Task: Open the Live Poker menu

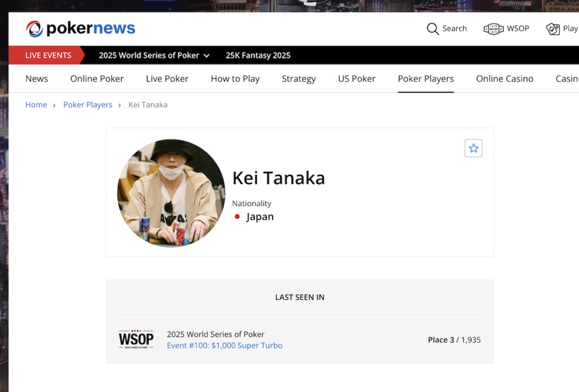Action: [x=167, y=79]
